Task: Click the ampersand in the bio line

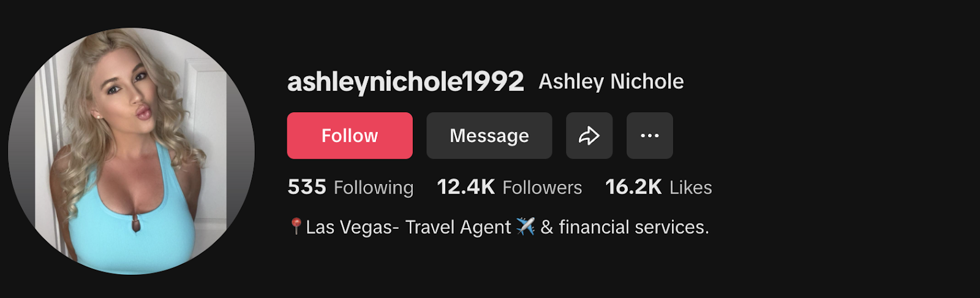Action: coord(547,227)
